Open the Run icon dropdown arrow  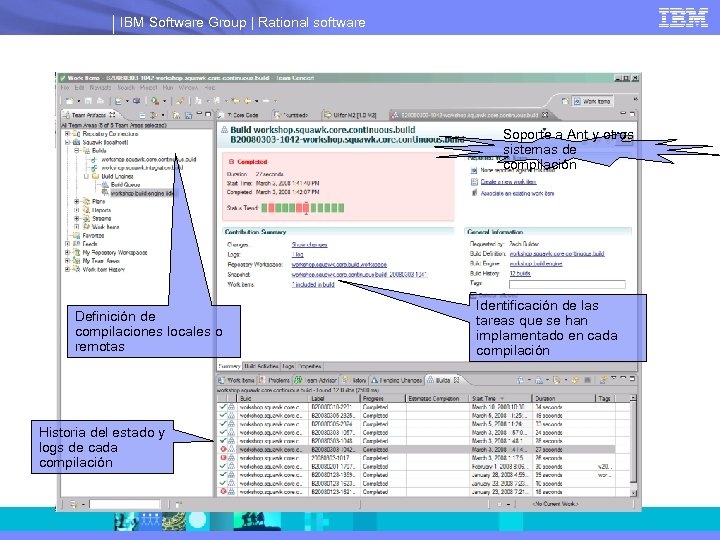click(x=164, y=101)
